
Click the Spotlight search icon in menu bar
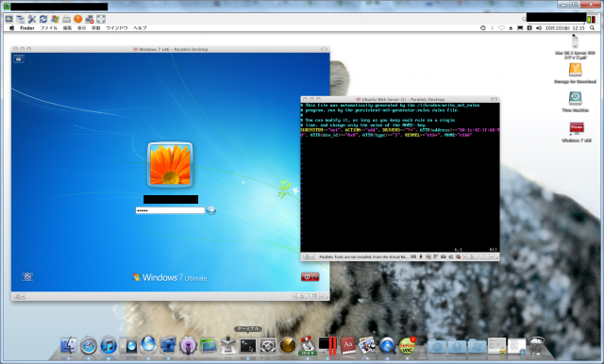click(x=592, y=28)
